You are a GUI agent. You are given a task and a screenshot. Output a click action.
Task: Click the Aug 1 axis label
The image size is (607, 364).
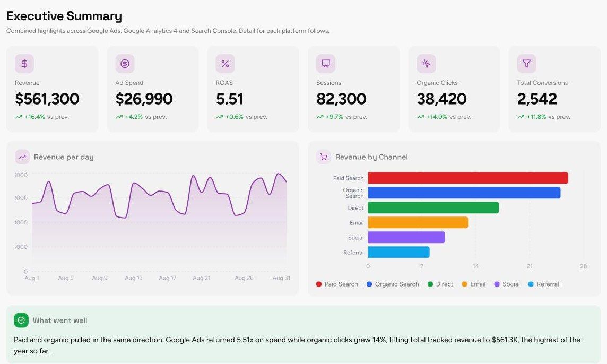pyautogui.click(x=32, y=278)
